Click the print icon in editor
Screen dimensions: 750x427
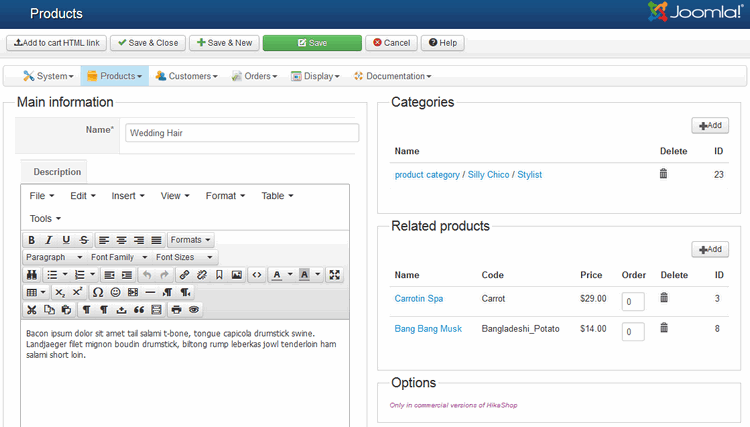[176, 309]
